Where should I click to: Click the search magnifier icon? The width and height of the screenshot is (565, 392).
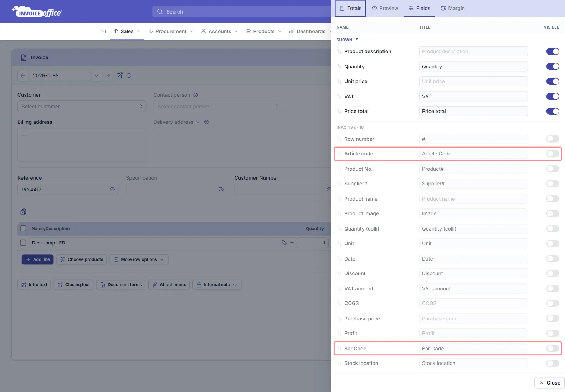[160, 11]
